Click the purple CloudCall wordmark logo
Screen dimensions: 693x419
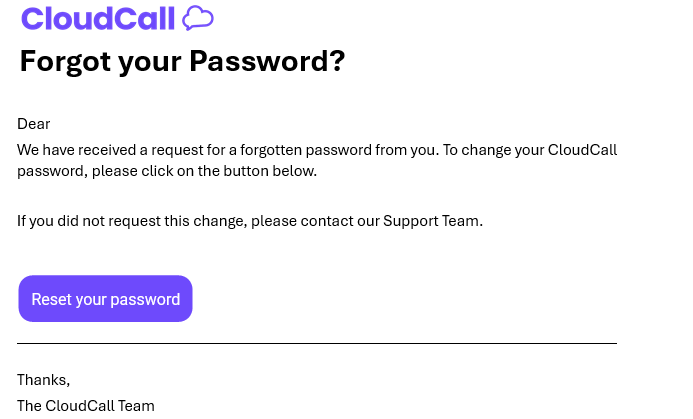coord(98,19)
